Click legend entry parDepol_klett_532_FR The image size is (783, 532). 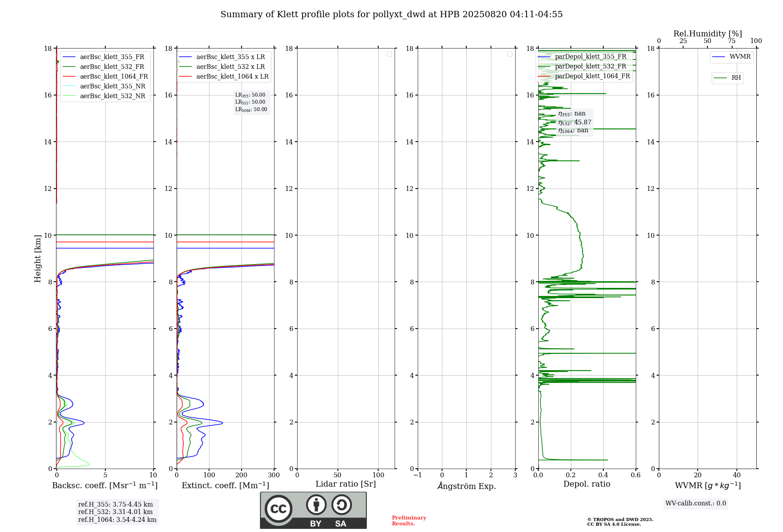(x=583, y=66)
